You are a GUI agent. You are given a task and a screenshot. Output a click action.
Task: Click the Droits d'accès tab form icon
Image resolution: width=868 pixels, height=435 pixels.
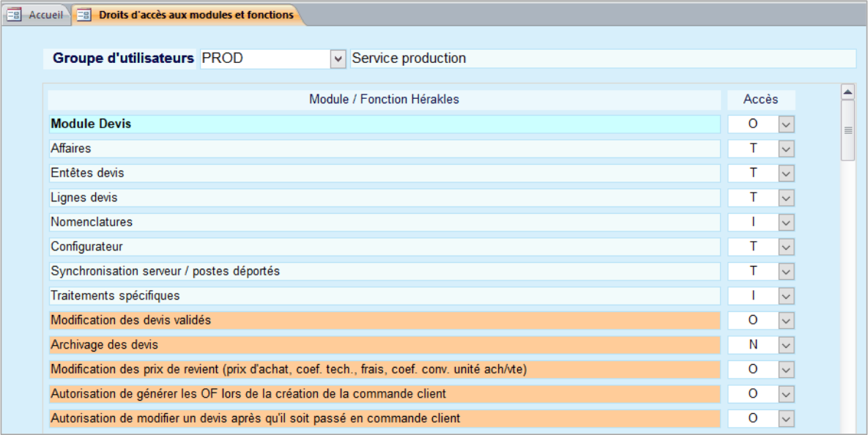pyautogui.click(x=85, y=15)
